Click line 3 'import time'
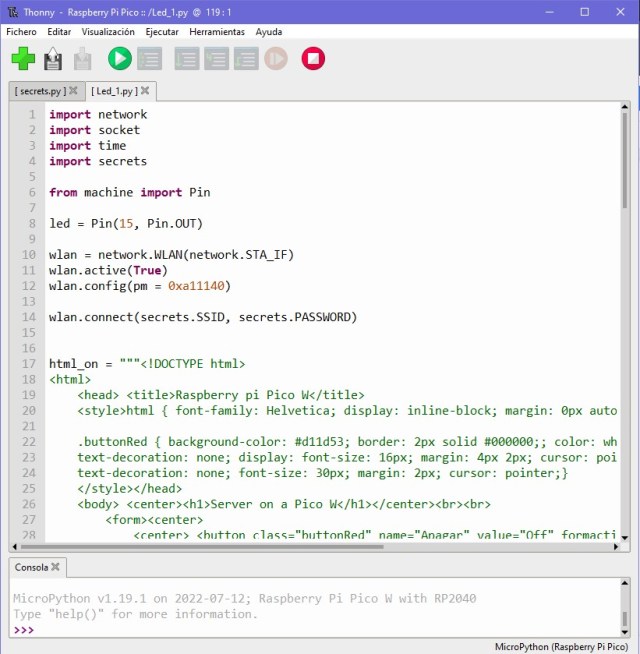640x654 pixels. pyautogui.click(x=88, y=146)
